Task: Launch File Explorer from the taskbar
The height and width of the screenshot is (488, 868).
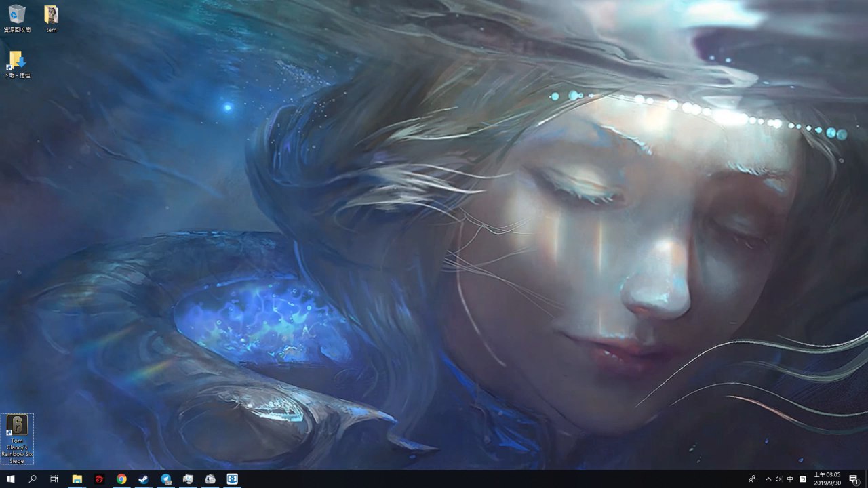Action: point(77,479)
